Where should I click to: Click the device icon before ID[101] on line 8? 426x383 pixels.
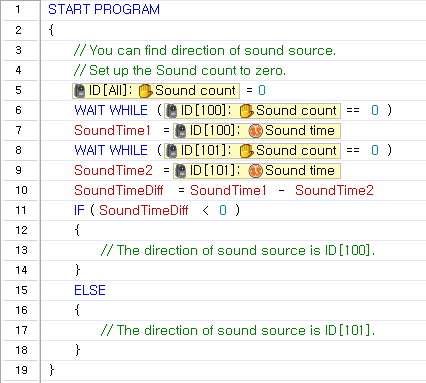(x=172, y=151)
